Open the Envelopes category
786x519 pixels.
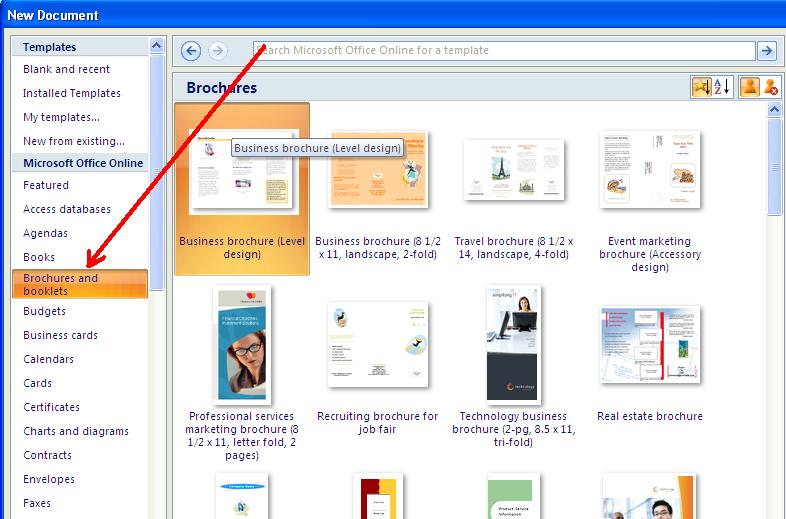pos(49,480)
